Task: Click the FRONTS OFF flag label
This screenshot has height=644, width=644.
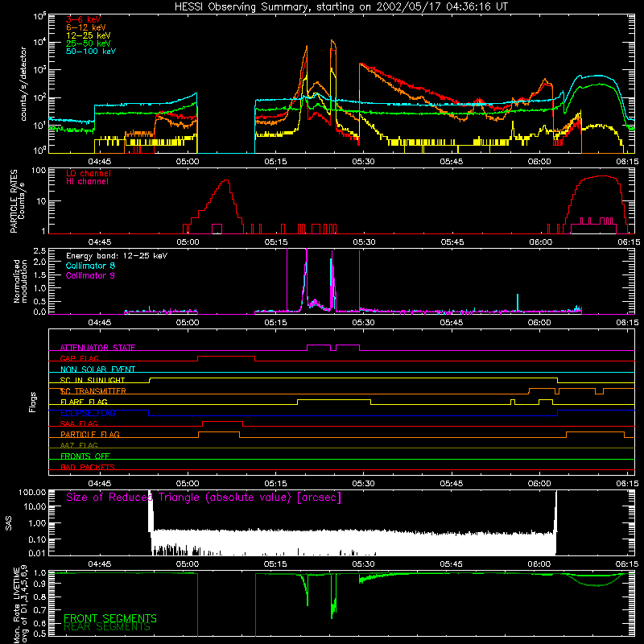Action: 85,456
